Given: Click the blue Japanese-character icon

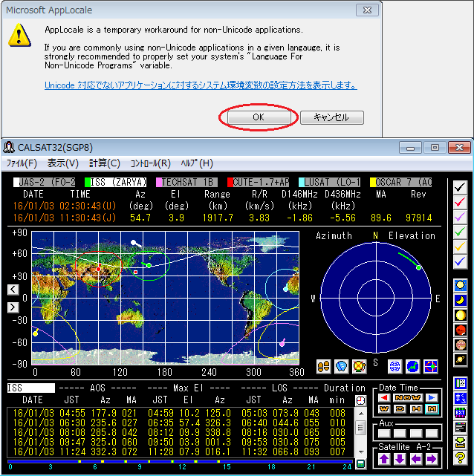Looking at the screenshot, I should tap(461, 398).
